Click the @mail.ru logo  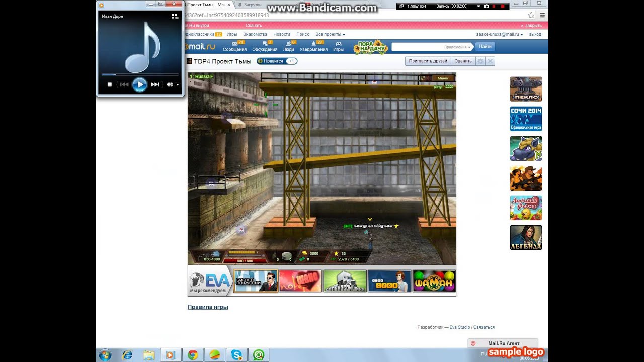pos(200,47)
